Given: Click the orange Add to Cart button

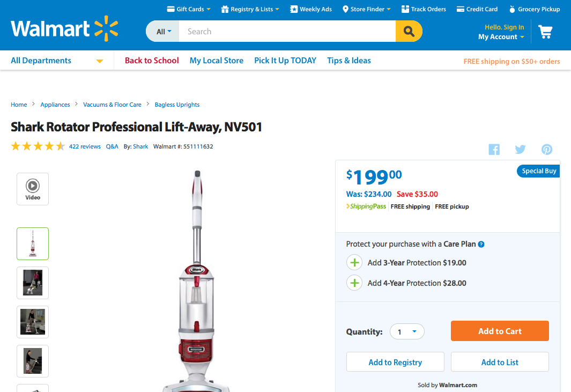Looking at the screenshot, I should pos(500,331).
